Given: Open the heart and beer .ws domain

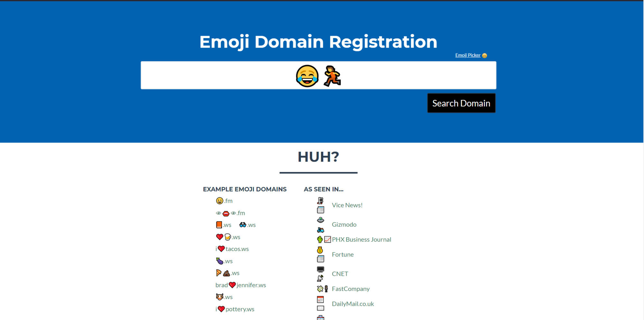Looking at the screenshot, I should pos(228,237).
